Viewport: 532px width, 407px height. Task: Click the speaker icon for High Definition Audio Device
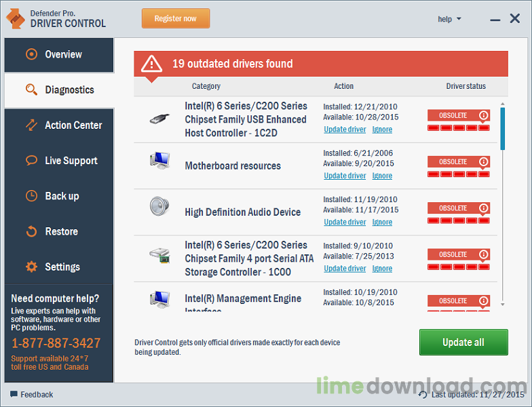click(x=159, y=206)
